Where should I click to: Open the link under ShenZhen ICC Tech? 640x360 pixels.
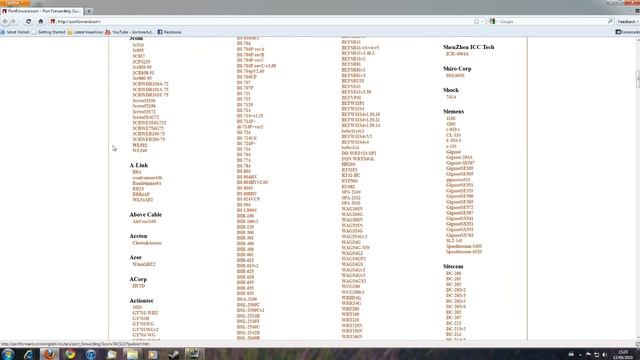coord(457,54)
